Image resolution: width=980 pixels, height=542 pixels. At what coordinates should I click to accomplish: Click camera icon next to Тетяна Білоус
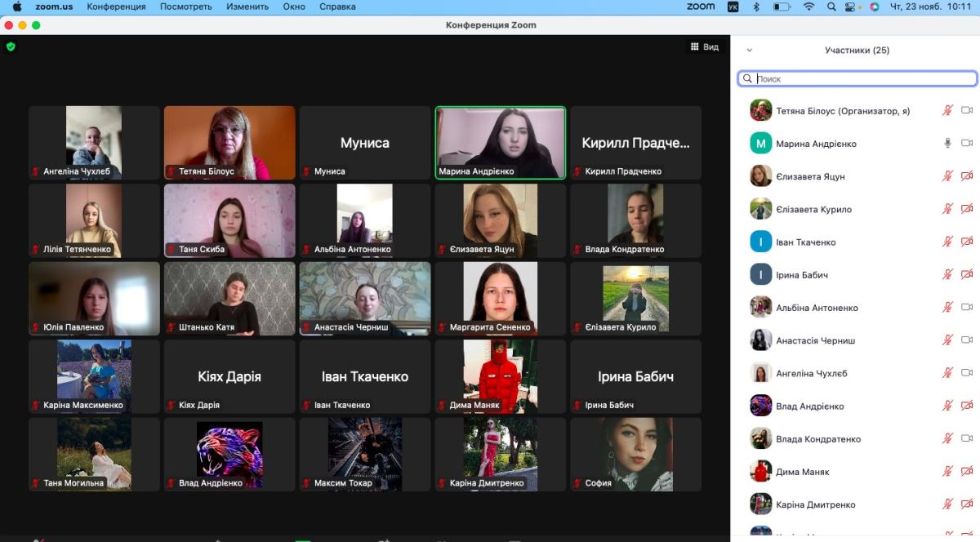[x=967, y=110]
